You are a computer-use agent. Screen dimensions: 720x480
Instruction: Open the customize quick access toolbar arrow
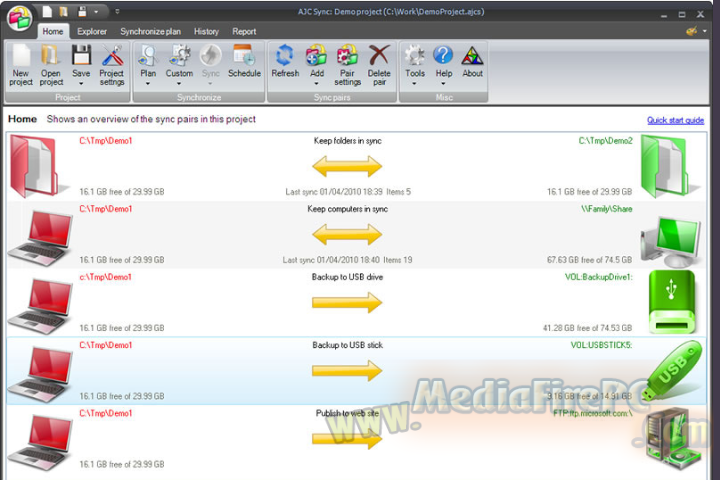[x=117, y=12]
